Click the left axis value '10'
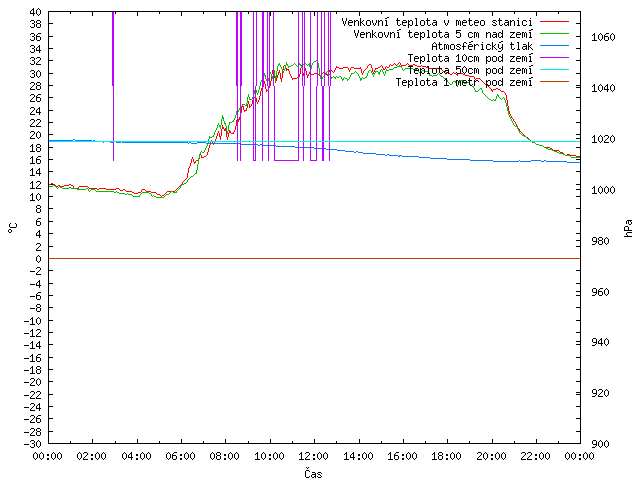Screen dimensions: 640x480 pos(36,197)
